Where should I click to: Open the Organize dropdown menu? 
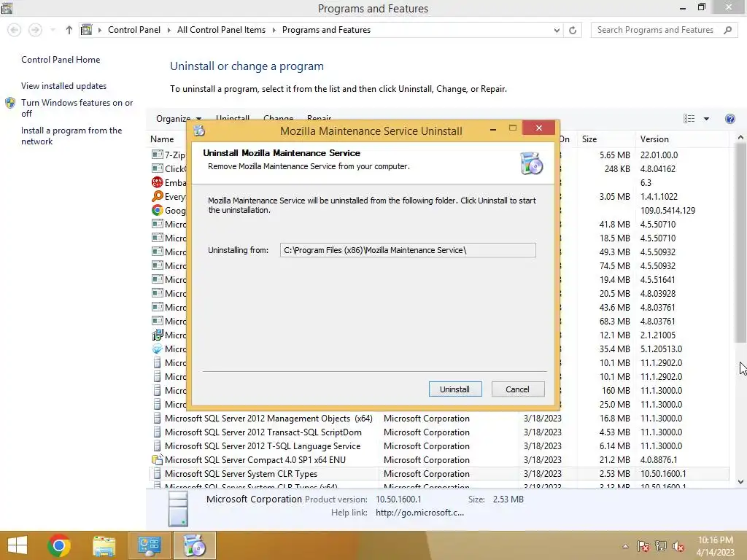click(178, 119)
